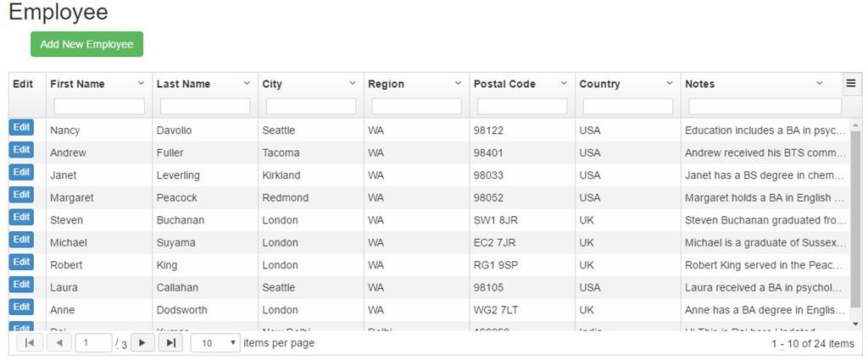Open the items per page dropdown

coord(215,343)
